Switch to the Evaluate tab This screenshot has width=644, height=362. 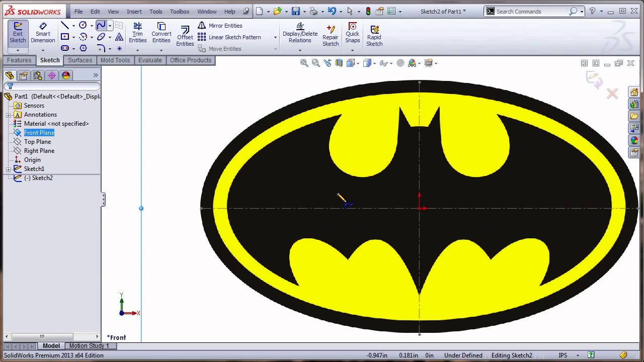tap(150, 60)
